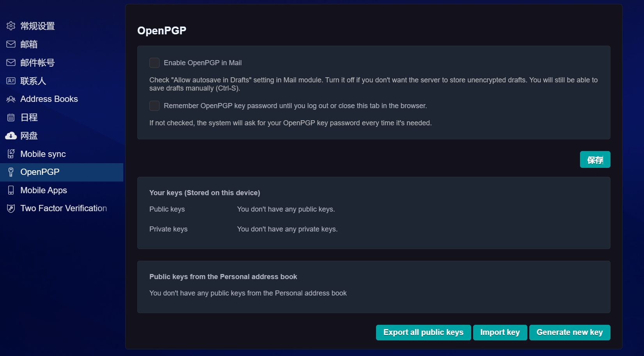Toggle Remember OpenPGP key password checkbox
Image resolution: width=644 pixels, height=356 pixels.
(154, 106)
